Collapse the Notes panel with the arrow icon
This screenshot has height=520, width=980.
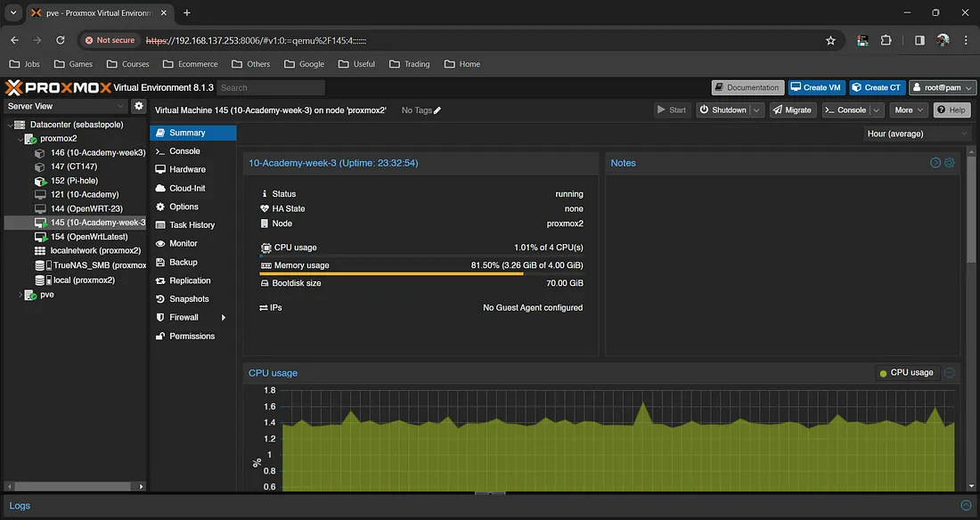tap(935, 163)
